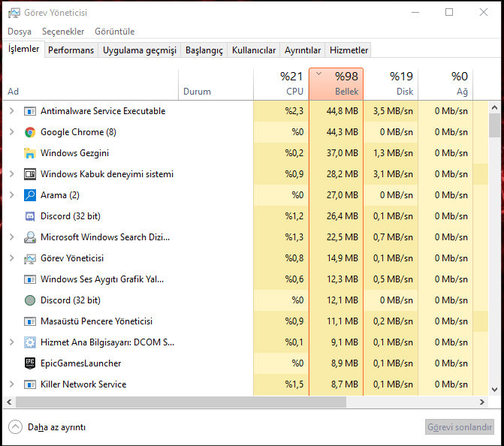Sort by the CPU column header
This screenshot has width=504, height=446.
(x=281, y=84)
